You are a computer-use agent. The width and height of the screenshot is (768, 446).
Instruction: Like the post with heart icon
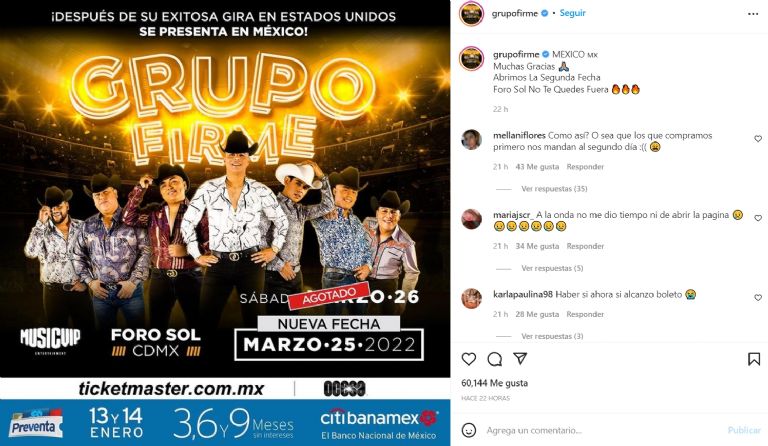pos(469,359)
